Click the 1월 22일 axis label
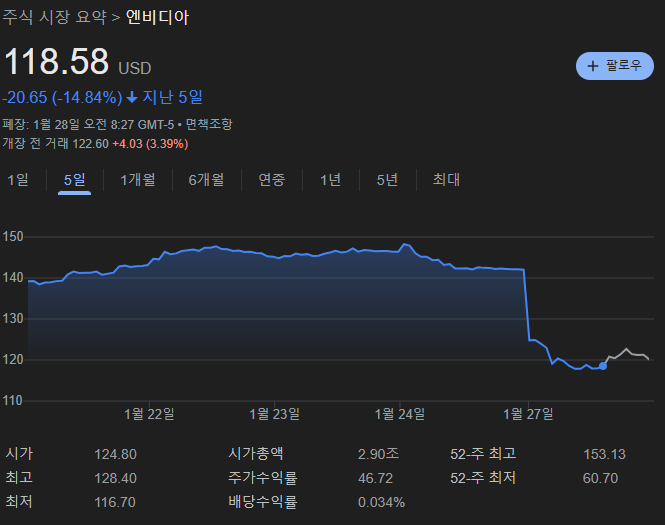 click(149, 414)
